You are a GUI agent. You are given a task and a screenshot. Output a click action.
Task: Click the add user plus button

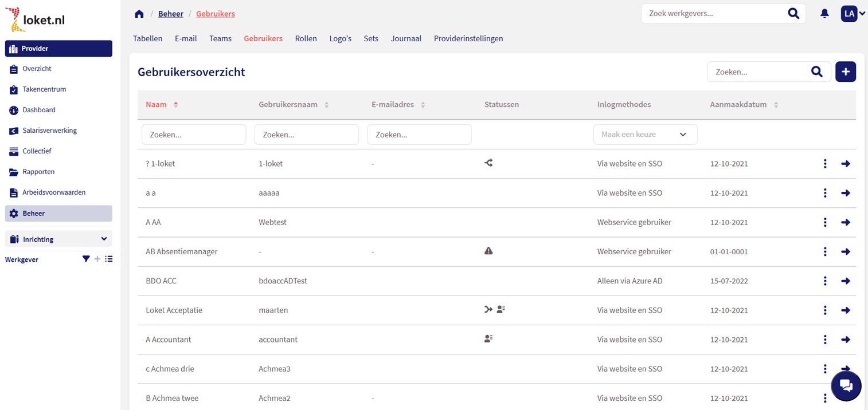click(x=845, y=72)
